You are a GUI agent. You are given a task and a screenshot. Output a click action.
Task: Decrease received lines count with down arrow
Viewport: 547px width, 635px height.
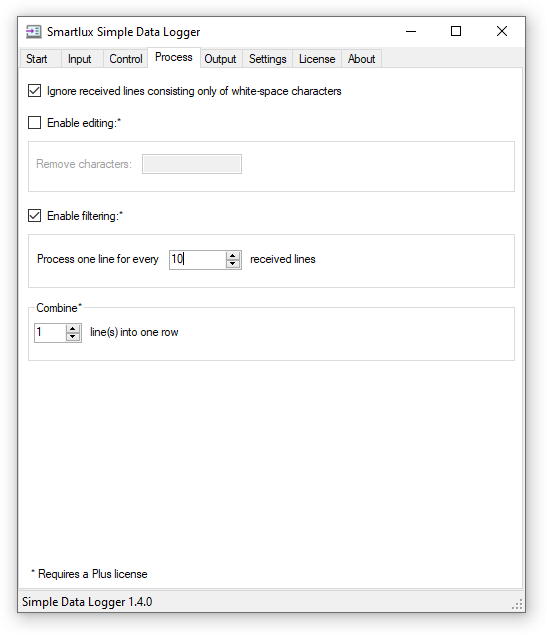(233, 264)
